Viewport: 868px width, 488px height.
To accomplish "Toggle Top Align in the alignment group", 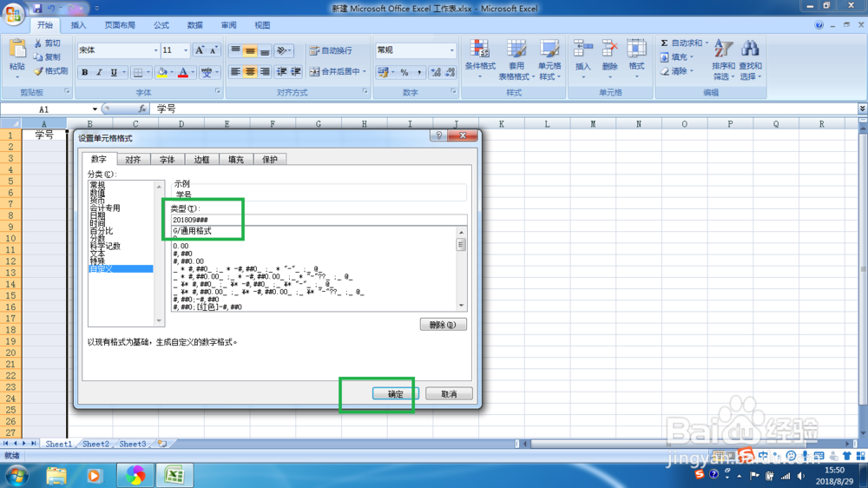I will [x=235, y=50].
